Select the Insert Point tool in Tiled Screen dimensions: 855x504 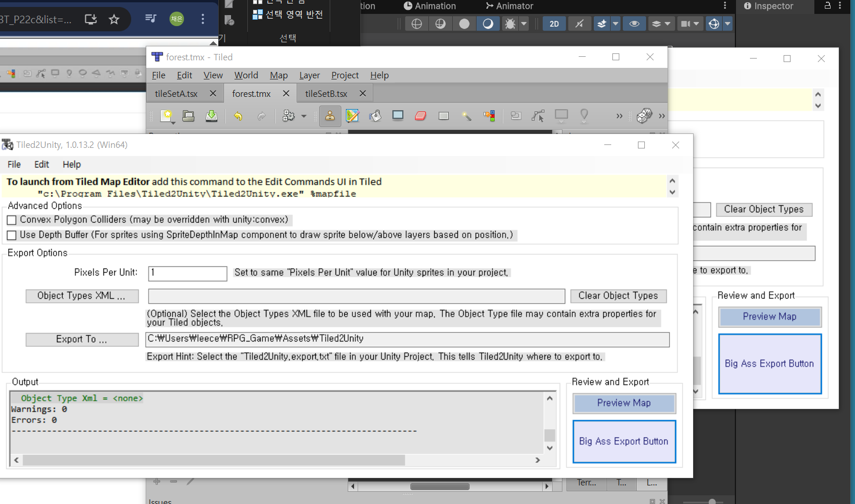[x=584, y=115]
